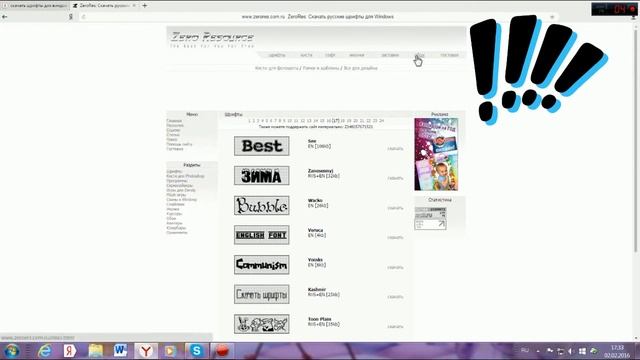
Task: Open File Explorer folder on taskbar
Action: 96,351
